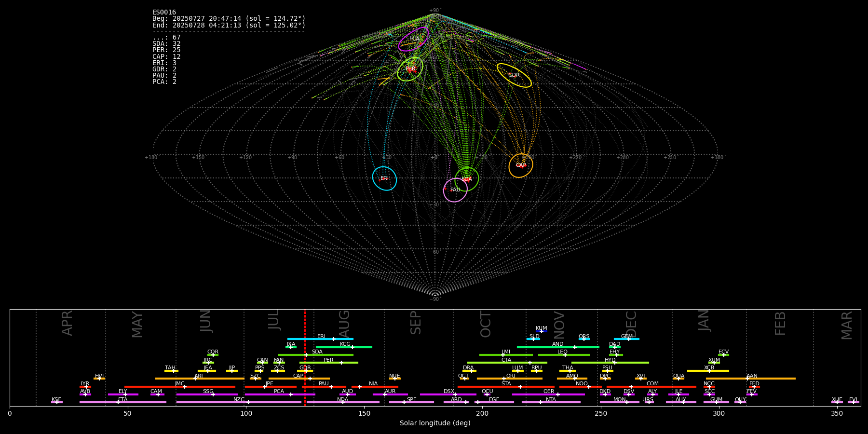The height and width of the screenshot is (434, 868).
Task: Click the KUM shower marker in timeline
Action: (542, 331)
